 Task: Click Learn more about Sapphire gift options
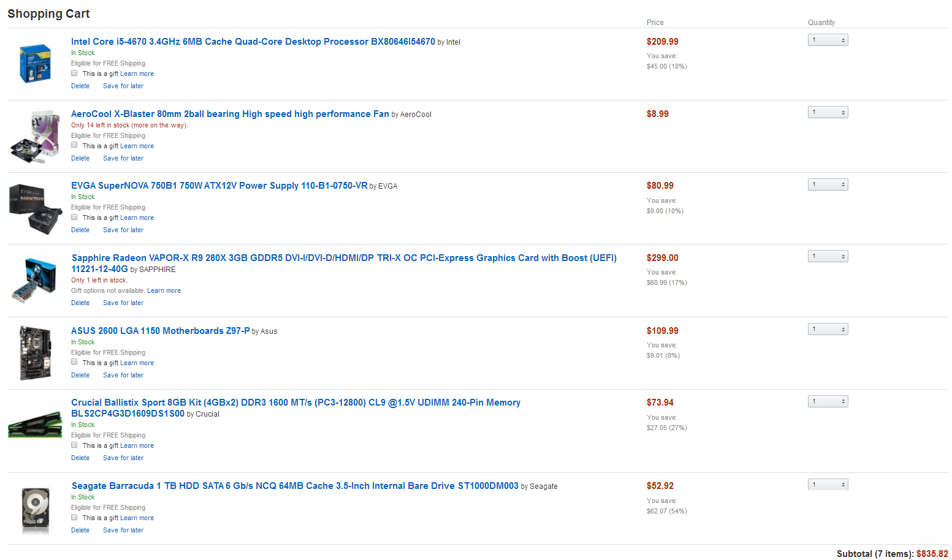click(164, 290)
